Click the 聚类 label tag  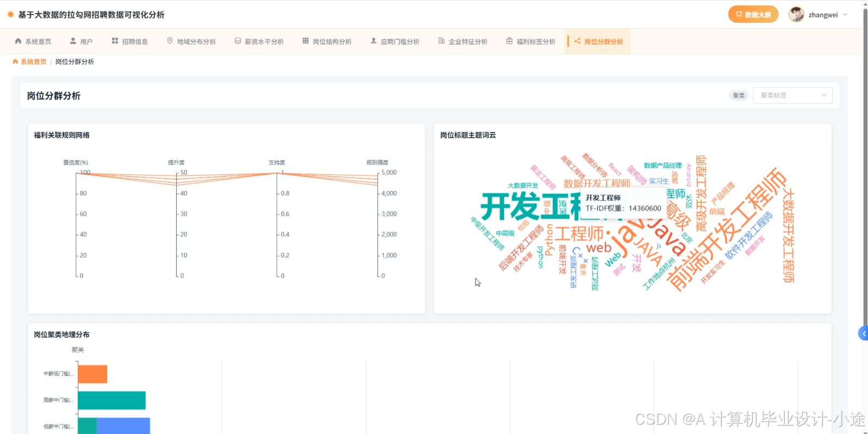click(x=739, y=96)
